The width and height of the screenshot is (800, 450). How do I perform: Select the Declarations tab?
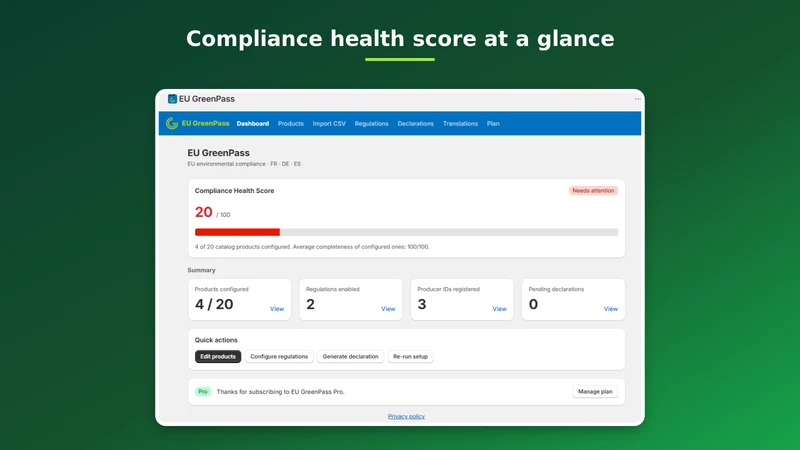pos(415,123)
